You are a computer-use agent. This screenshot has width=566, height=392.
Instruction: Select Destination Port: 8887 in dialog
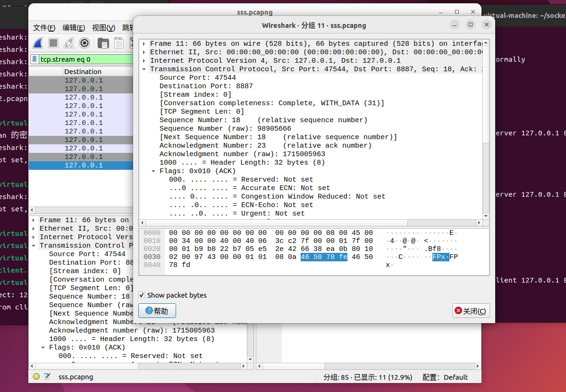[206, 86]
